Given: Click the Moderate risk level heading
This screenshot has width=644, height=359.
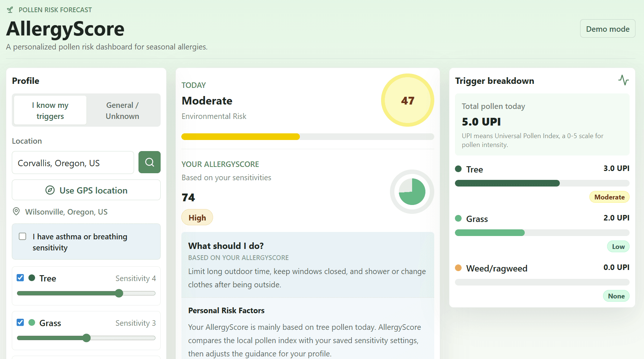Looking at the screenshot, I should pos(207,101).
